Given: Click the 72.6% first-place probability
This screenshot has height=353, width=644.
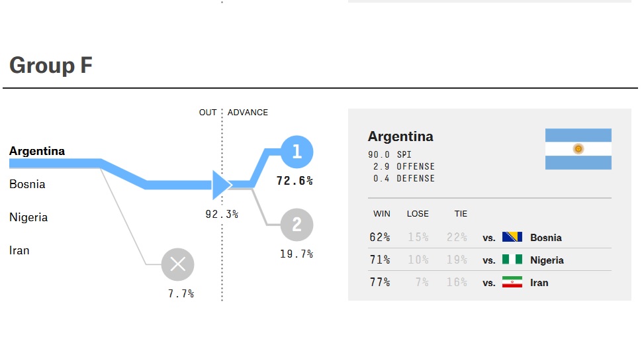Looking at the screenshot, I should (x=295, y=181).
